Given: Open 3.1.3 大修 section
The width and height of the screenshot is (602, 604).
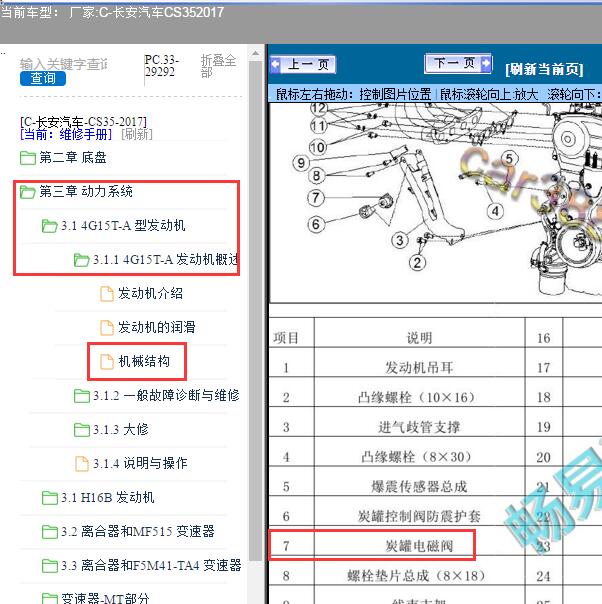Looking at the screenshot, I should [x=121, y=430].
